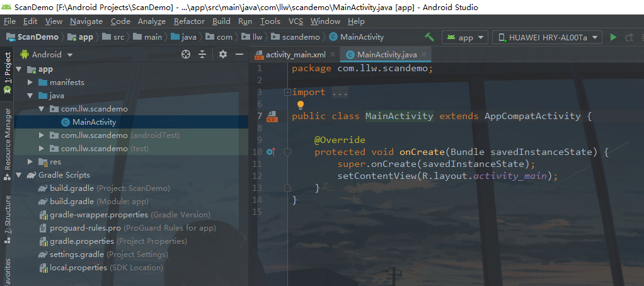This screenshot has height=286, width=644.
Task: Click line number 12 in the gutter
Action: coord(256,176)
